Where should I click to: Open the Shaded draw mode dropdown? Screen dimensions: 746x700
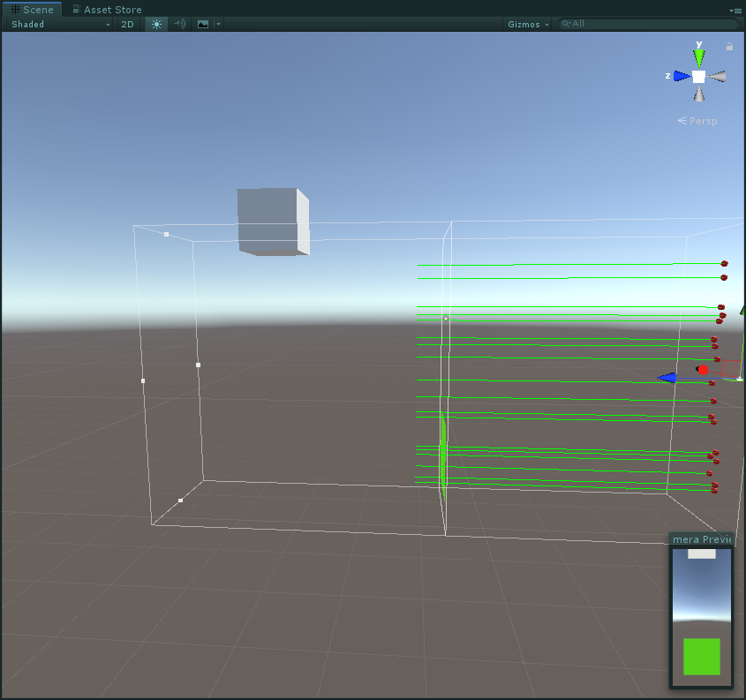60,24
